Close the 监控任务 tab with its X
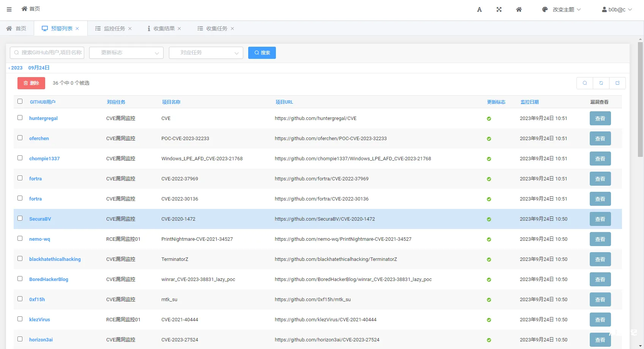Viewport: 644px width, 349px height. point(130,28)
